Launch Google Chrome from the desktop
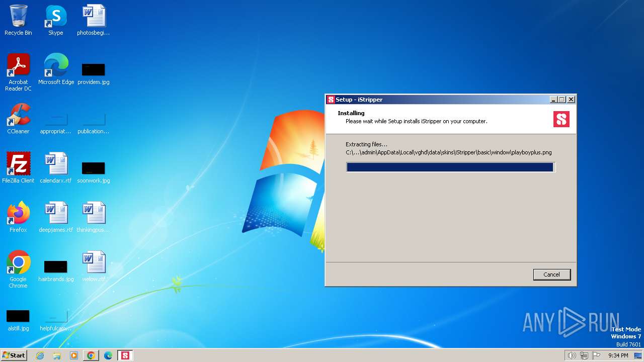The image size is (644, 362). 18,269
